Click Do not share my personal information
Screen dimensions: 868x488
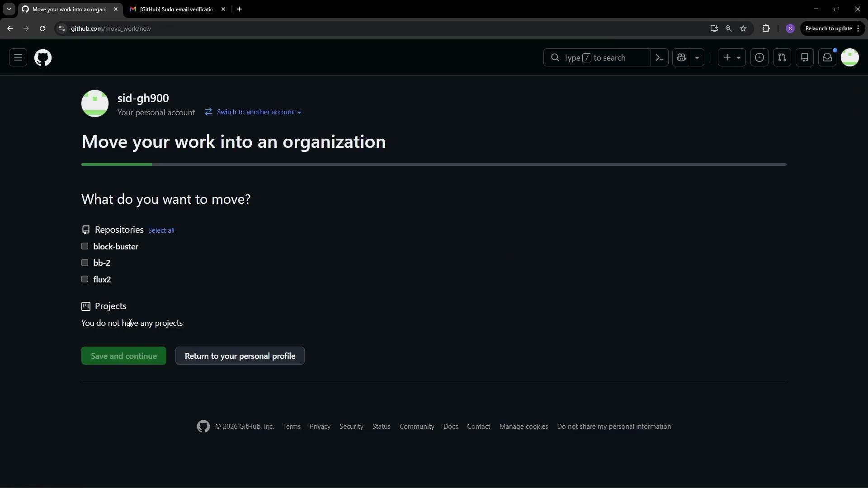614,427
